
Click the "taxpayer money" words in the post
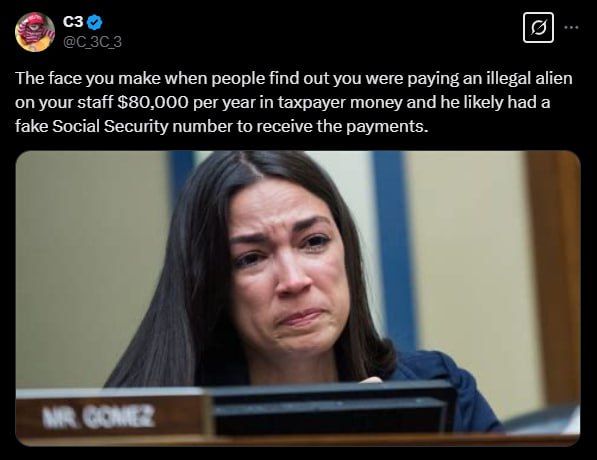[340, 102]
